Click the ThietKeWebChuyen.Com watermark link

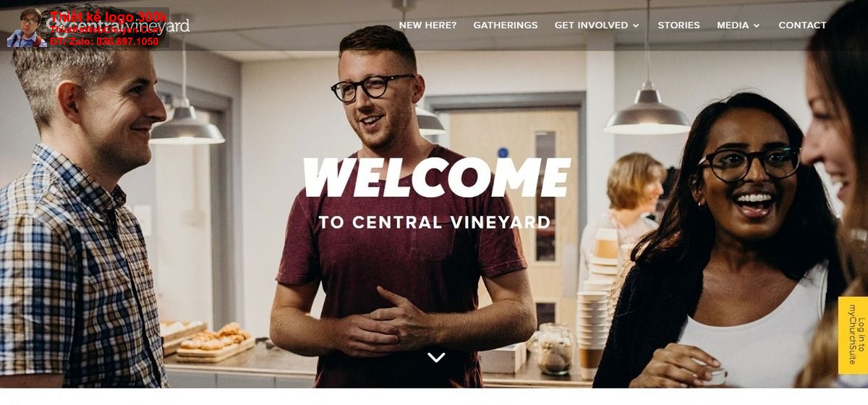pos(106,30)
